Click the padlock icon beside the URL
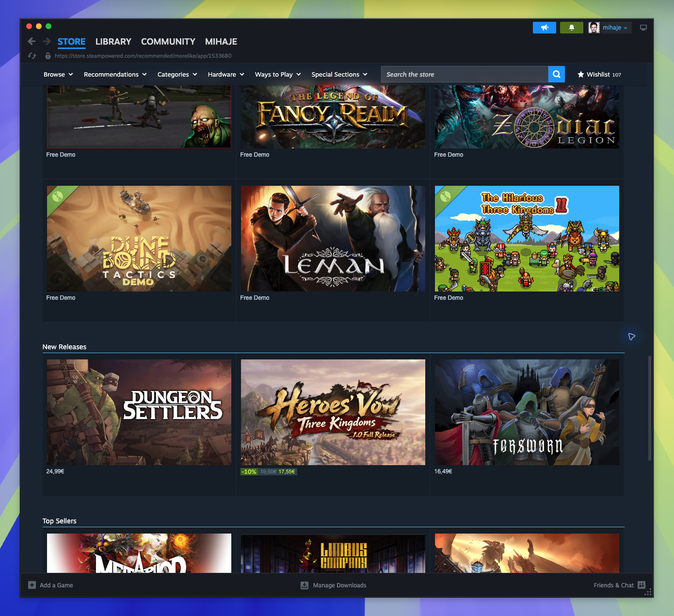 click(48, 56)
